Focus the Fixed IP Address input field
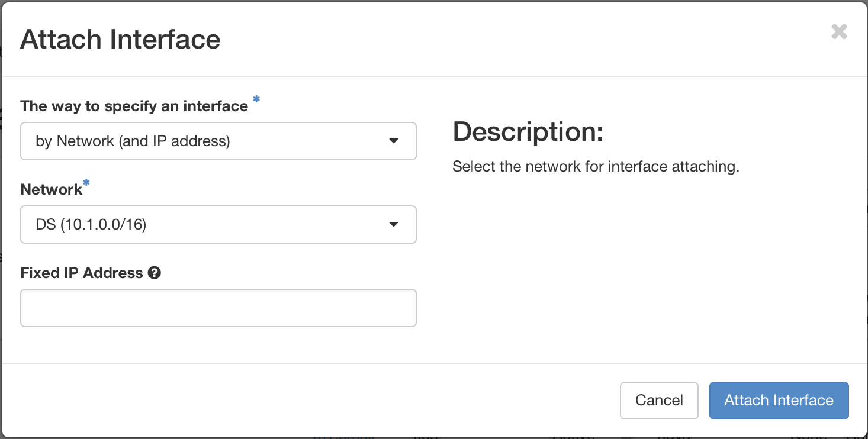Screen dimensions: 868x439 (218, 308)
